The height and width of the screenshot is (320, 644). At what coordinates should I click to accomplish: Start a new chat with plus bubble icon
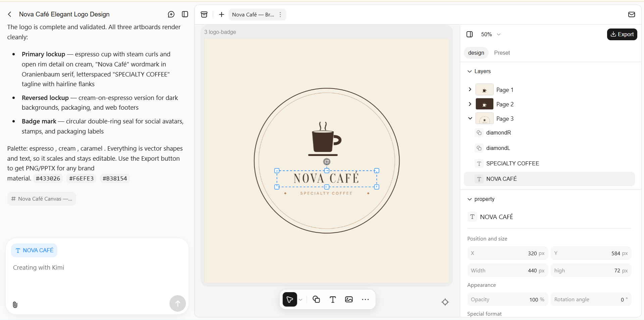click(x=171, y=14)
